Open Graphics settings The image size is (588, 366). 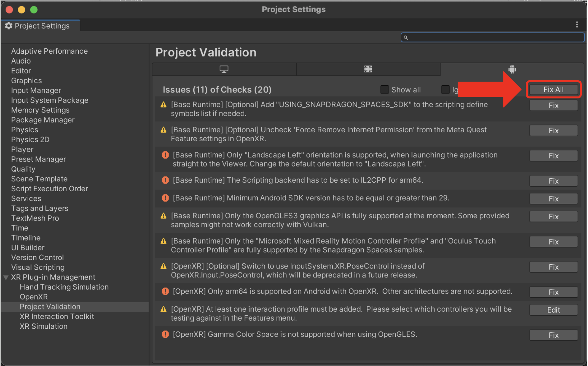26,81
